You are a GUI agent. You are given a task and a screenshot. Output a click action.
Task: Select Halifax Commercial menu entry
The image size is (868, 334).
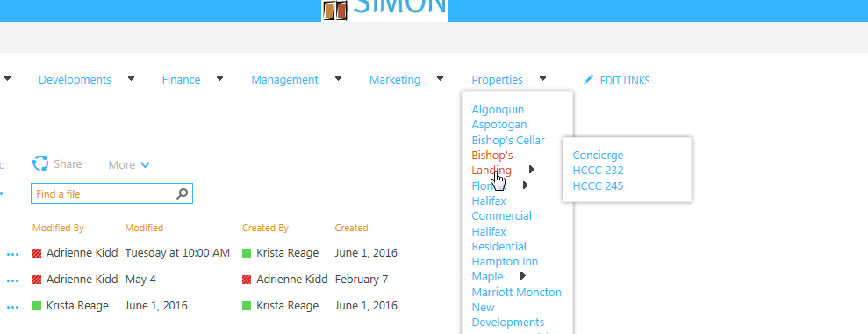[501, 208]
